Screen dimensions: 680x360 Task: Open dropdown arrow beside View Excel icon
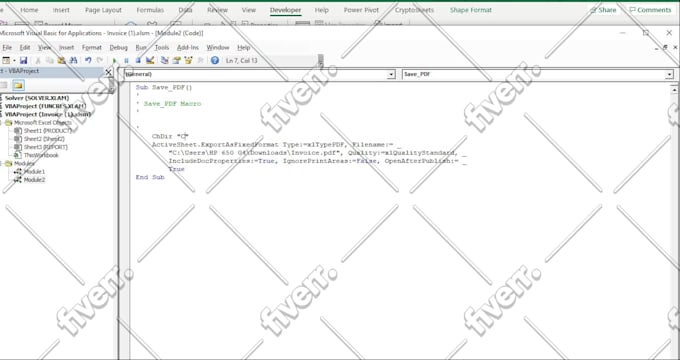[14, 60]
